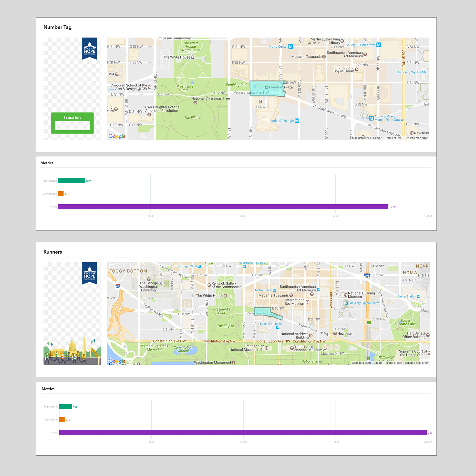
Task: Click Newseum icon in the Number Tag map
Action: pos(412,133)
